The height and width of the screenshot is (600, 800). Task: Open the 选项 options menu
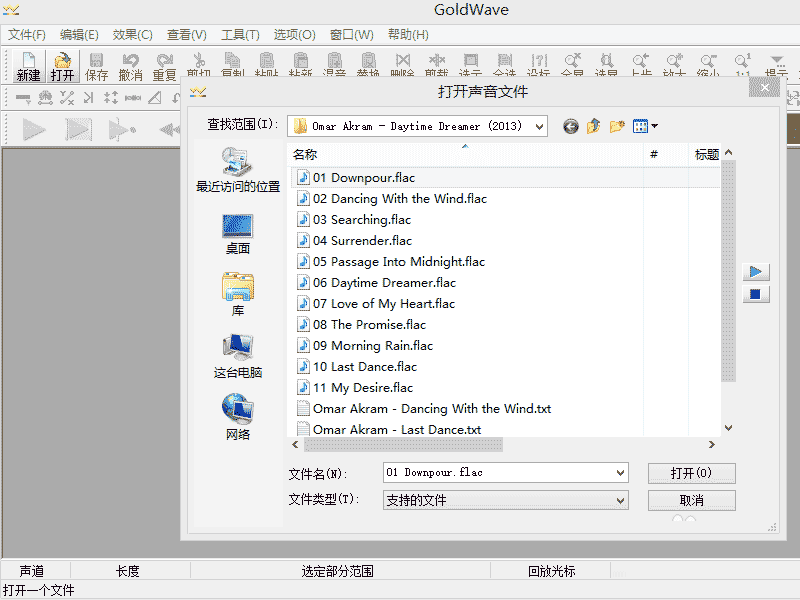point(294,33)
